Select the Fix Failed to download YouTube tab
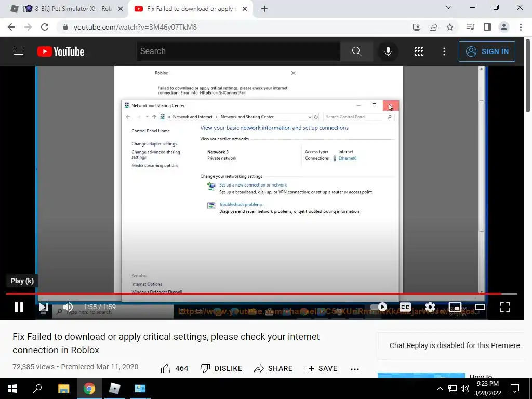This screenshot has width=532, height=399. click(190, 9)
